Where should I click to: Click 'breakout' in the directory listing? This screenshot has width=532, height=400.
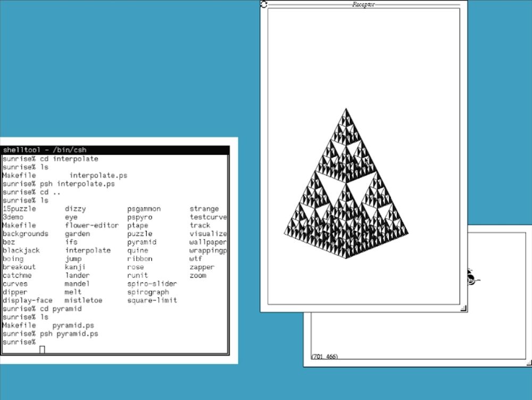19,267
